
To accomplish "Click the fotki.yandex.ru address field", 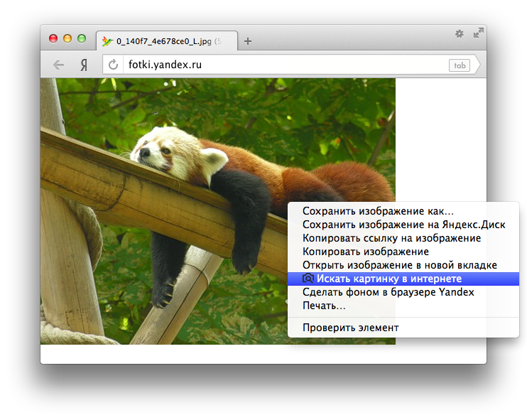I will tap(284, 65).
